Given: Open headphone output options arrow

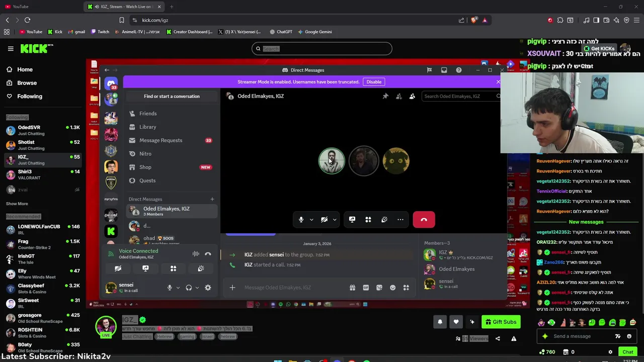Looking at the screenshot, I should [197, 288].
